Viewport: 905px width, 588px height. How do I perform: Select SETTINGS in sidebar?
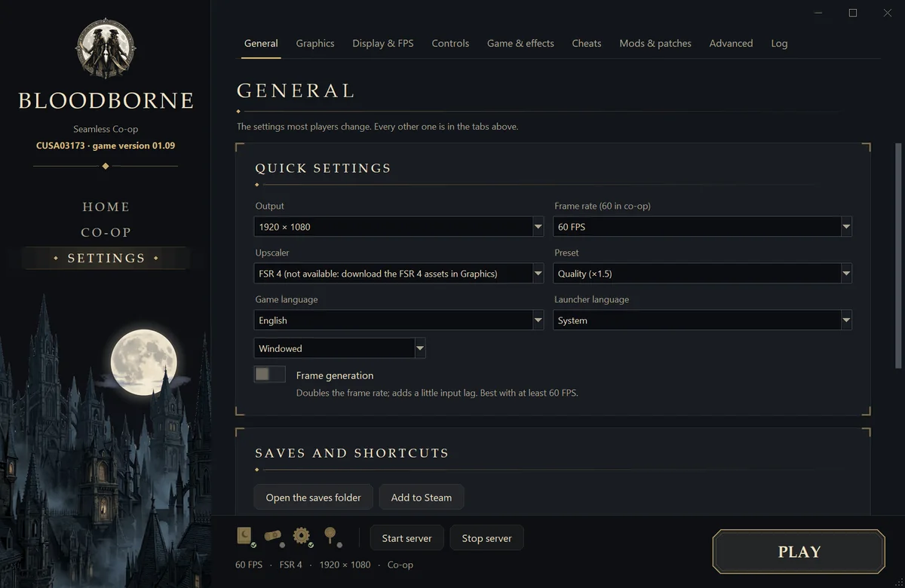(x=106, y=258)
